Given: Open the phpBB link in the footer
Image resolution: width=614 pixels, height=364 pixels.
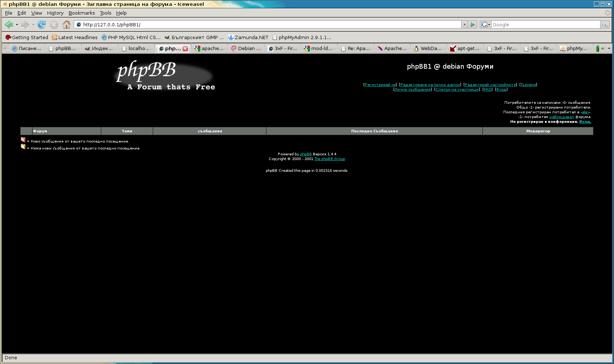Looking at the screenshot, I should coord(306,154).
